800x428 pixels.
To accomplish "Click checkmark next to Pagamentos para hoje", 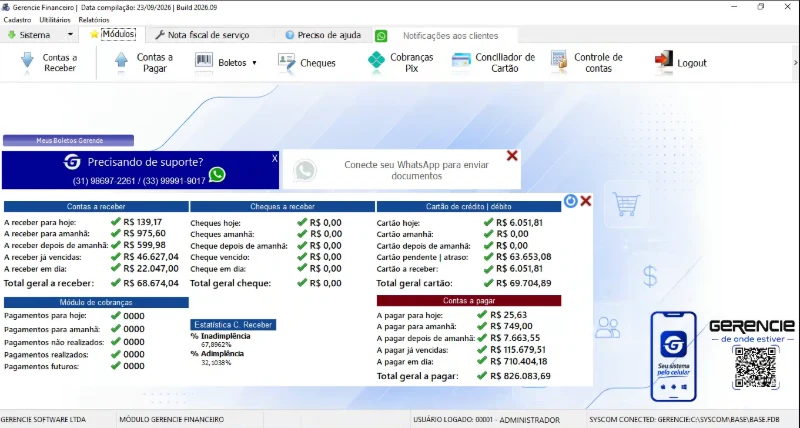I will pos(116,315).
